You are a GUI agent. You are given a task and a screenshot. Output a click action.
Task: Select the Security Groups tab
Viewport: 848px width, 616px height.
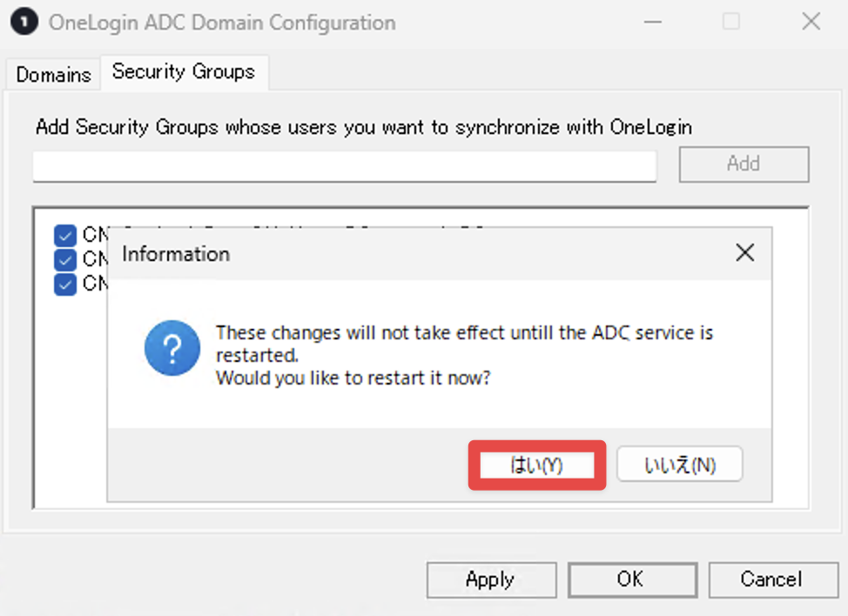(184, 72)
